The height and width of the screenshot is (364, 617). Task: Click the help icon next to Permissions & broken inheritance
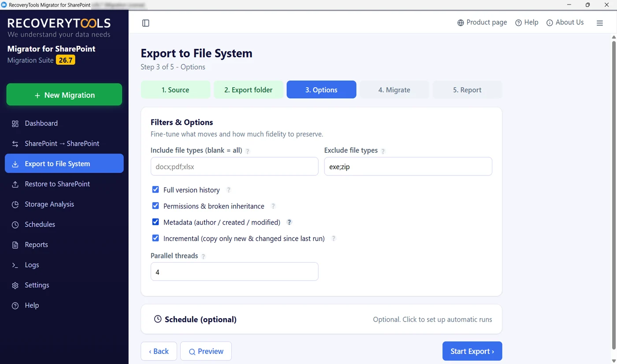click(x=273, y=206)
